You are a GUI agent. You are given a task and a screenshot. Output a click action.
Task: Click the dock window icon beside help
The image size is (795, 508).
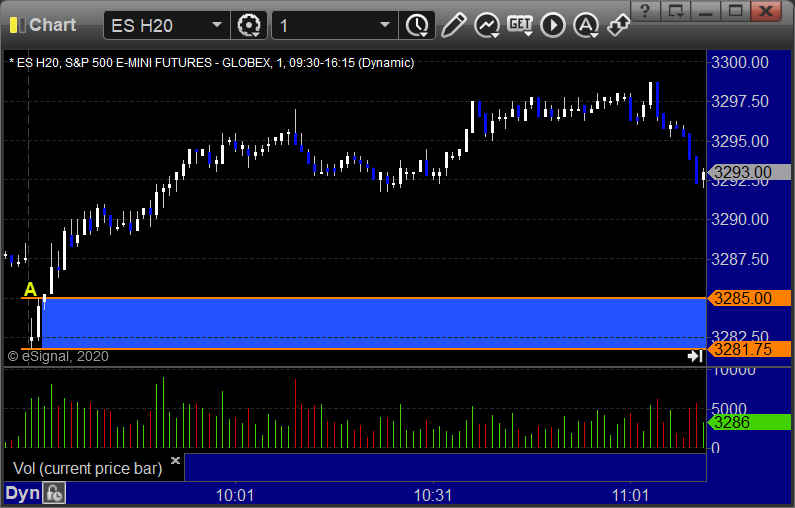[x=675, y=11]
